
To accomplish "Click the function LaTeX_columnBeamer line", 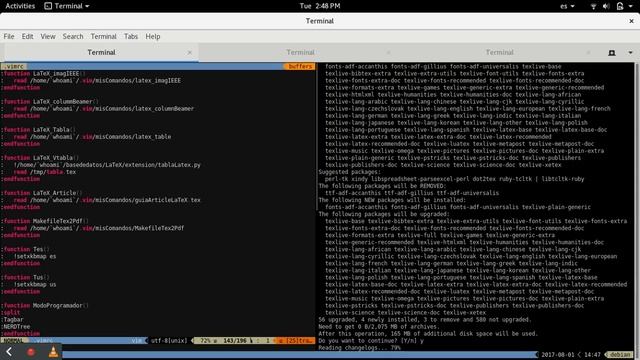I will pos(50,102).
